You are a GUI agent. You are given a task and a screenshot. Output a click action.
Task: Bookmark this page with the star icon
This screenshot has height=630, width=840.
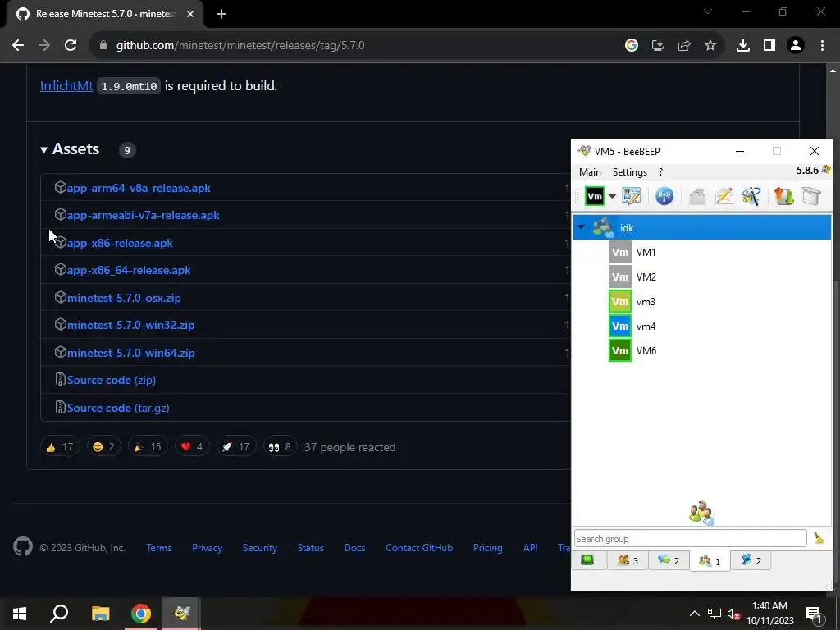click(x=710, y=46)
